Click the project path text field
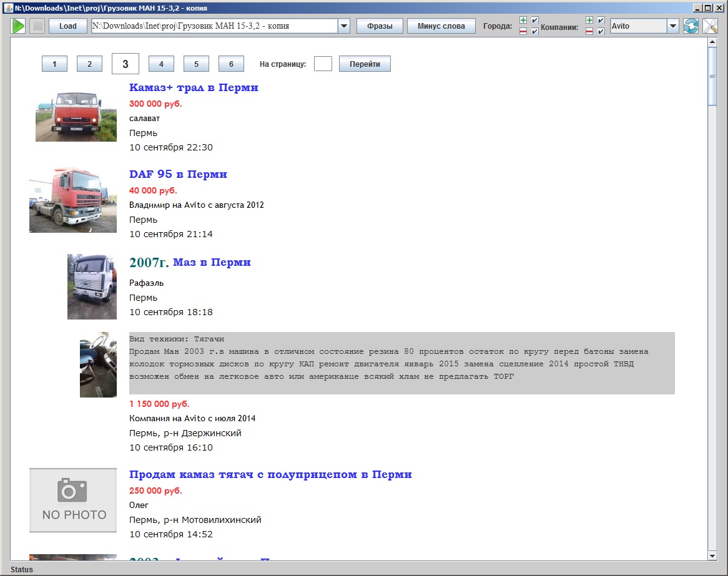The width and height of the screenshot is (728, 576). pos(215,26)
